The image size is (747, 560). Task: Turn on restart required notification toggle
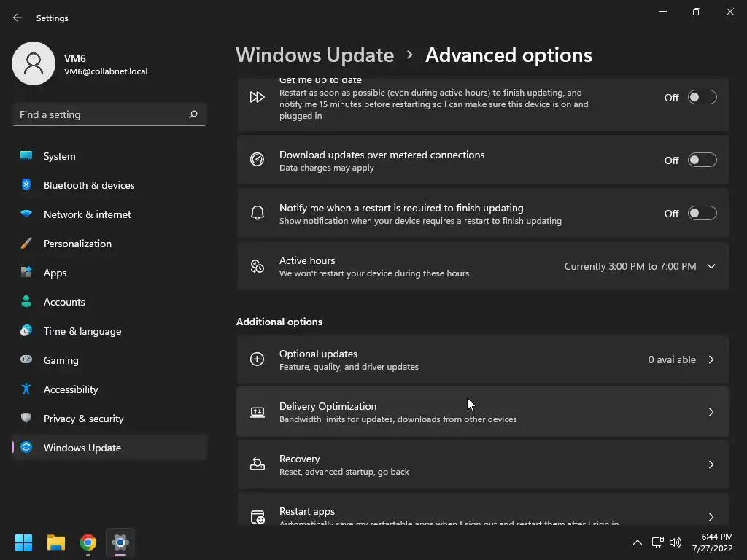pyautogui.click(x=702, y=214)
